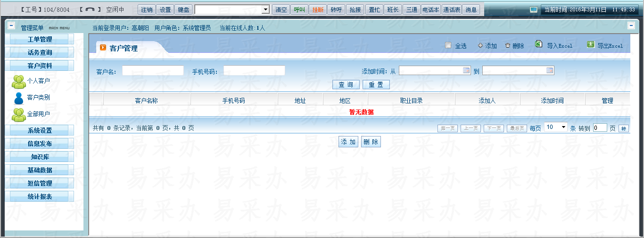Click the trash icon for 删除
The image size is (644, 238).
[x=508, y=46]
